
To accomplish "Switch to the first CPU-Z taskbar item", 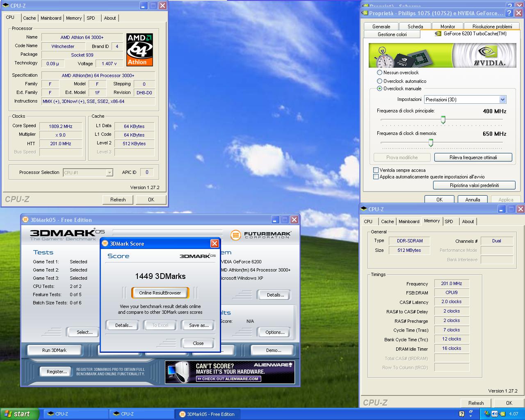I will click(x=75, y=414).
